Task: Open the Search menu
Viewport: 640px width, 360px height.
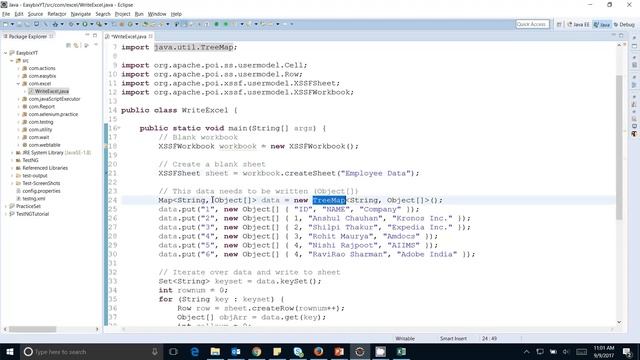Action: [x=103, y=14]
